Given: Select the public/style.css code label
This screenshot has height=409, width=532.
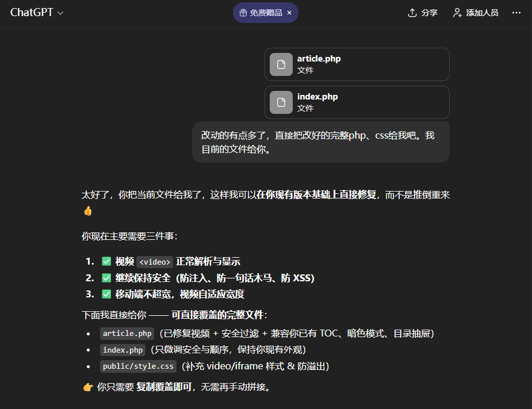Looking at the screenshot, I should 138,366.
